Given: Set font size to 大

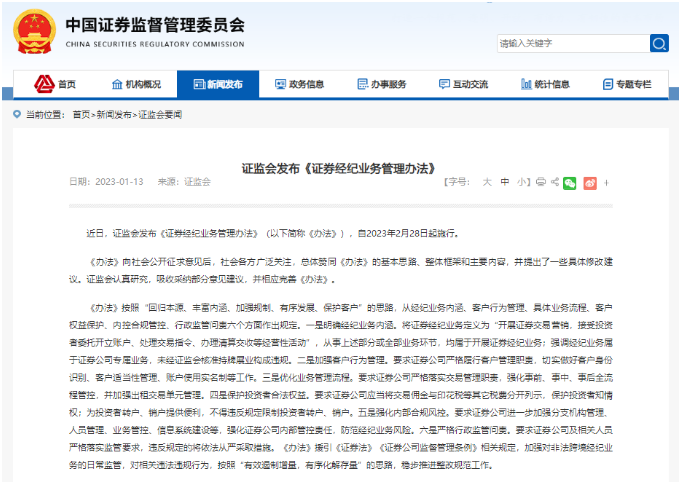Looking at the screenshot, I should (487, 182).
